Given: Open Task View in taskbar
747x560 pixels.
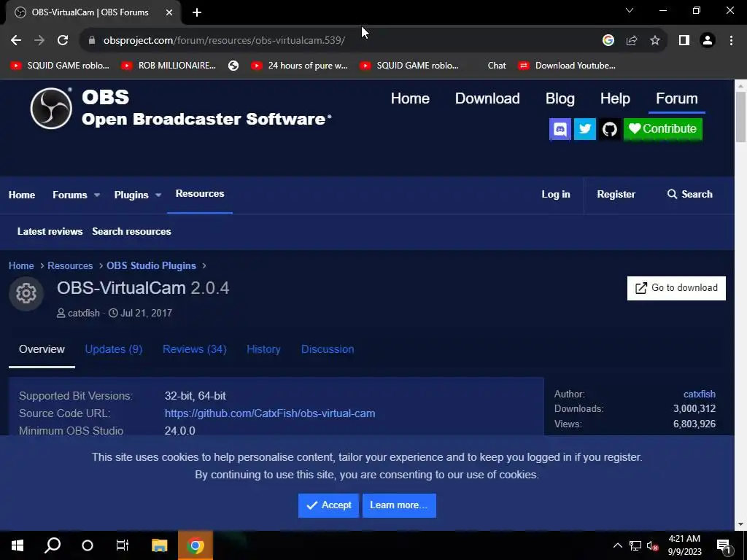Looking at the screenshot, I should coord(123,545).
